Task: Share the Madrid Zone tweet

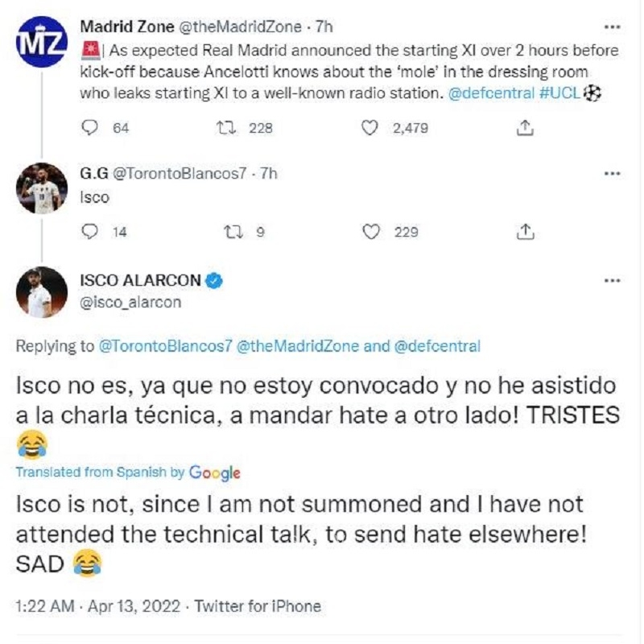Action: coord(525,128)
